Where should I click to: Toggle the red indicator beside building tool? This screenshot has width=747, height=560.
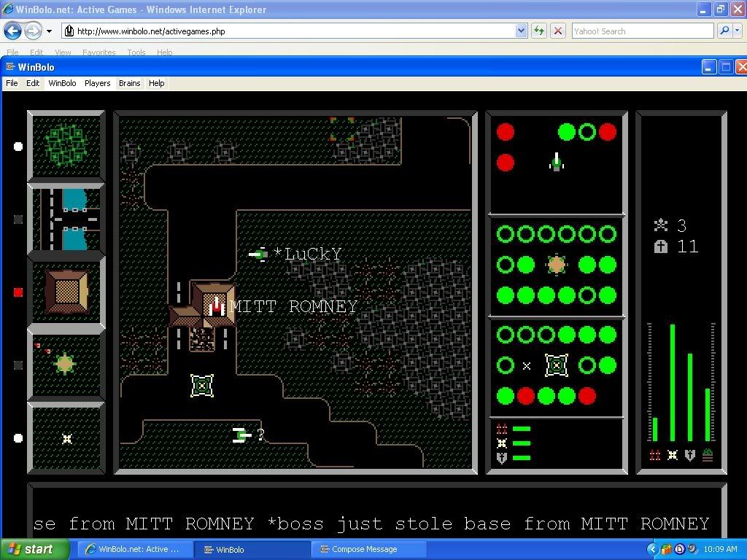(18, 292)
